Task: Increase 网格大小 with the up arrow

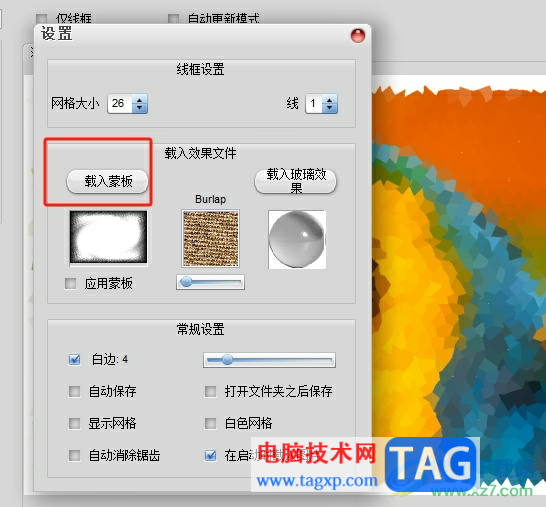Action: 140,100
